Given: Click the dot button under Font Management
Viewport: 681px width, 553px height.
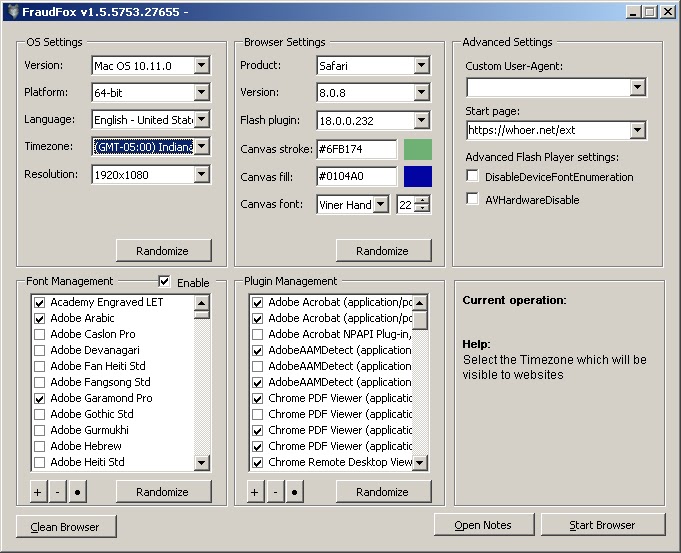Looking at the screenshot, I should (77, 492).
